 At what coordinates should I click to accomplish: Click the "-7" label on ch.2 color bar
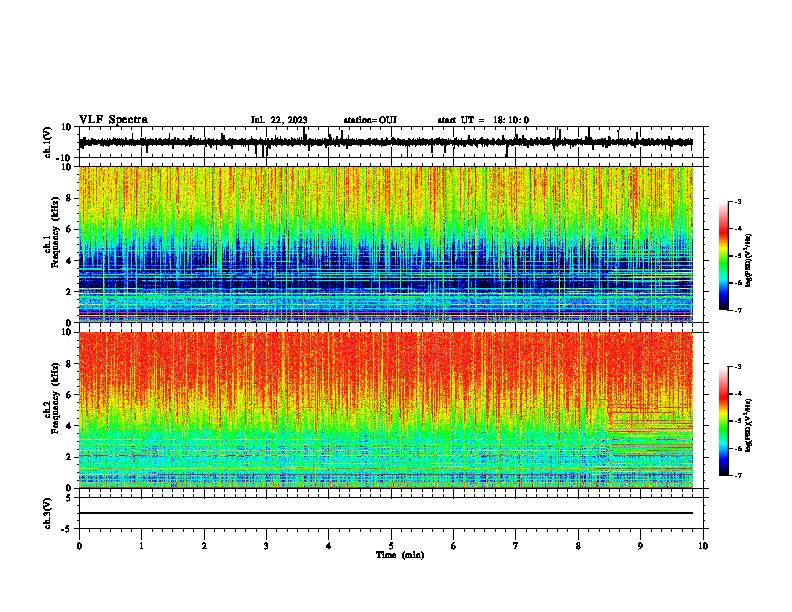pyautogui.click(x=737, y=476)
